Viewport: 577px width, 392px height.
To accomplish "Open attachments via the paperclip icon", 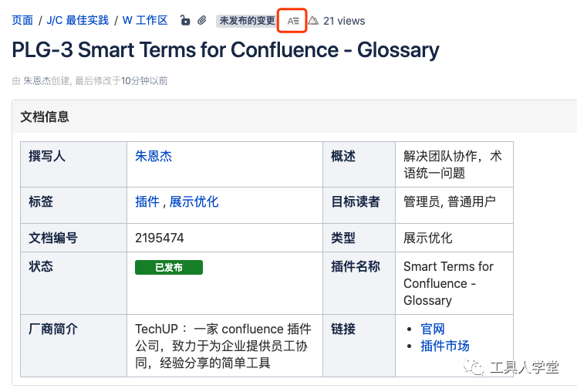I will coord(201,20).
